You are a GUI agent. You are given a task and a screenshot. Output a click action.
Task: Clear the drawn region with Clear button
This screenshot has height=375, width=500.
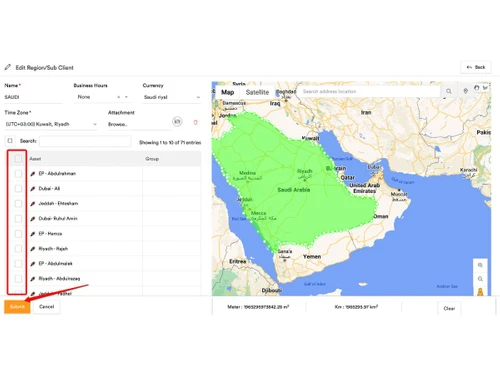point(449,308)
